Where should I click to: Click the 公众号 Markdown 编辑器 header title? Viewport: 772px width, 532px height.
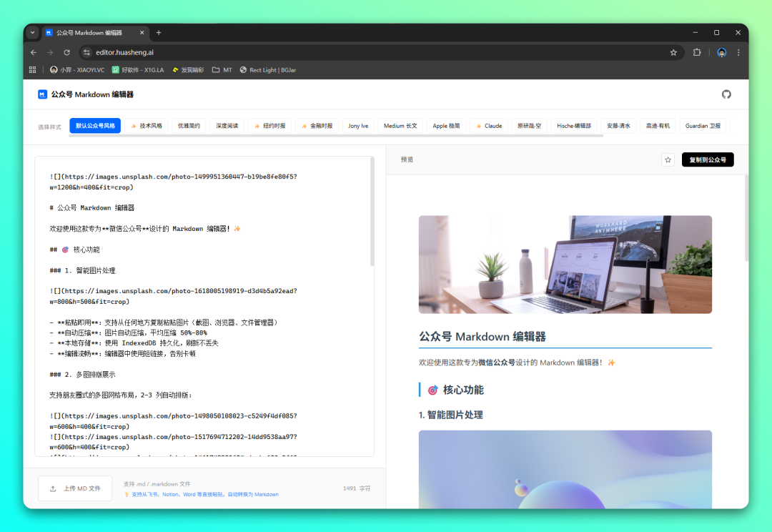point(92,94)
